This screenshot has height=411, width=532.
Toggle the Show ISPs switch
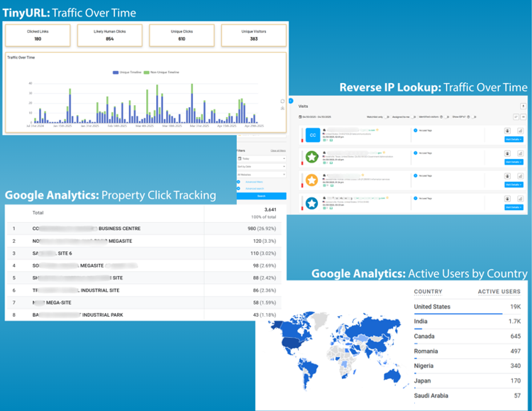[474, 117]
